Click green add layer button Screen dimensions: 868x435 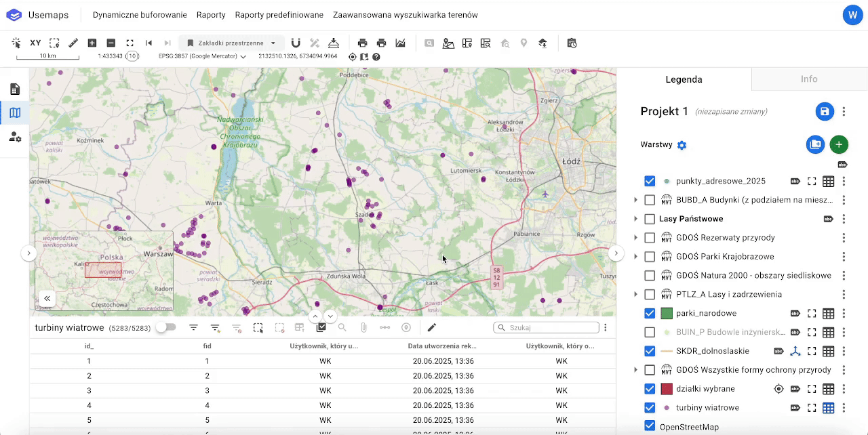click(x=839, y=144)
